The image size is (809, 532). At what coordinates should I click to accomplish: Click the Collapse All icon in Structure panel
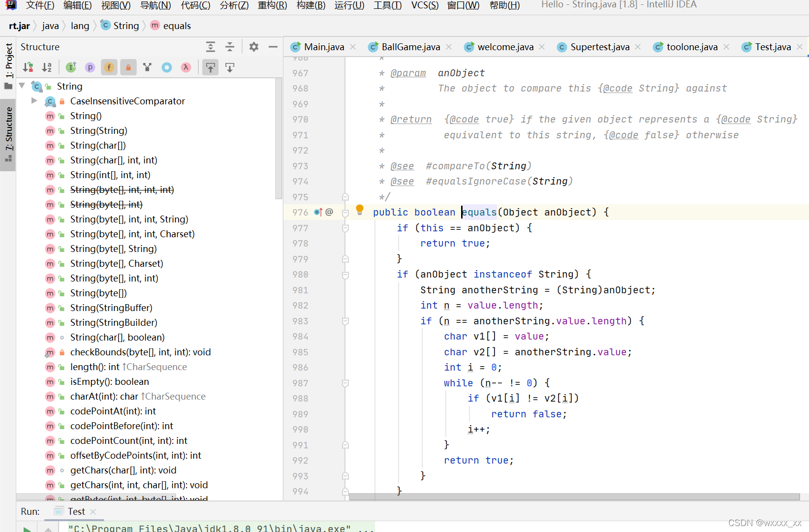point(230,47)
